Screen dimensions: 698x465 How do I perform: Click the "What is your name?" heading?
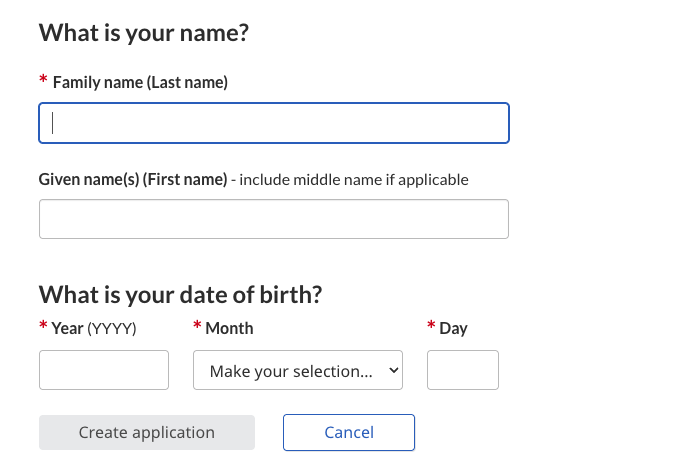point(143,33)
